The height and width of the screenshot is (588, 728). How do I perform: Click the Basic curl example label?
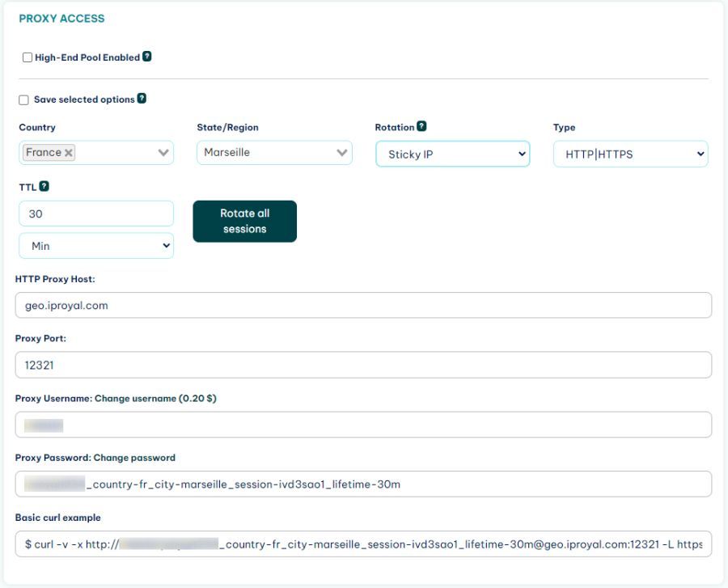[58, 518]
